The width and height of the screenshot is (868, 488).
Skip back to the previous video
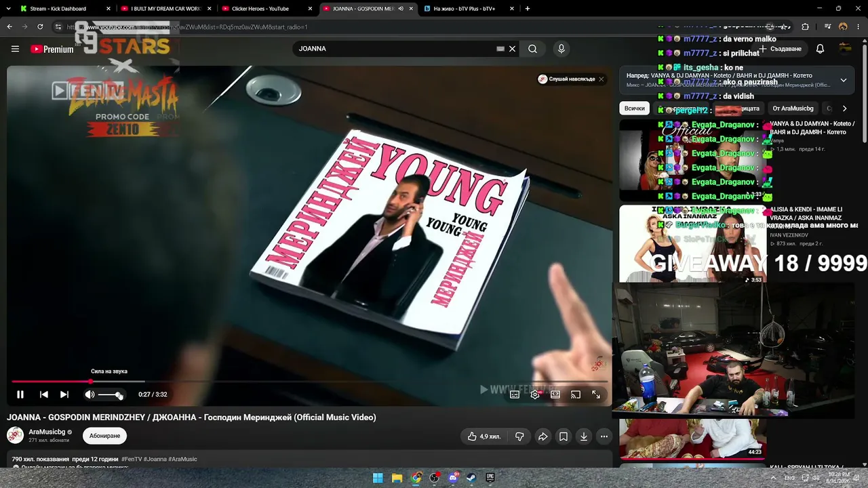[43, 394]
